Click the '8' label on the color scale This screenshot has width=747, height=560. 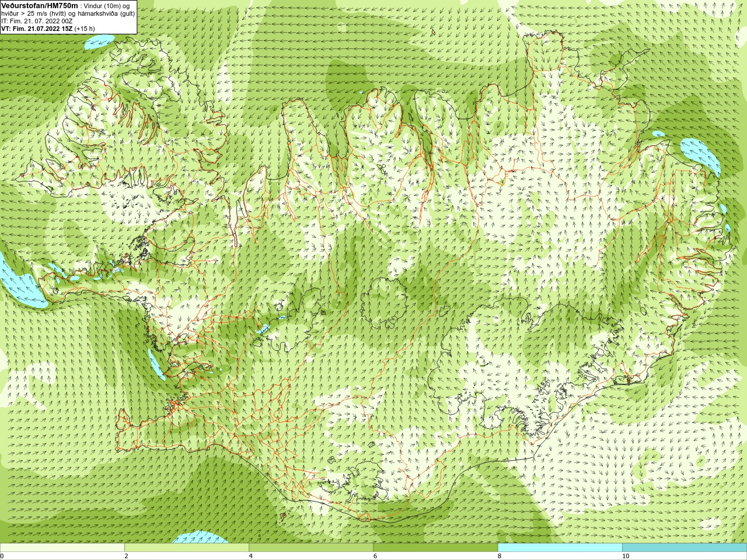[500, 556]
